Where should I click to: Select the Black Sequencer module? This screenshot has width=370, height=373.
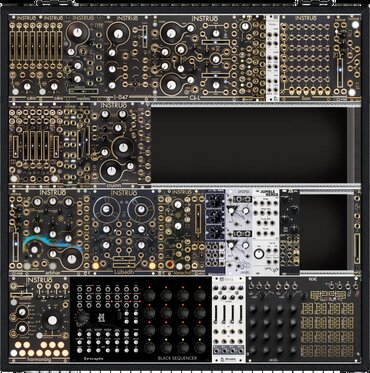click(x=141, y=320)
